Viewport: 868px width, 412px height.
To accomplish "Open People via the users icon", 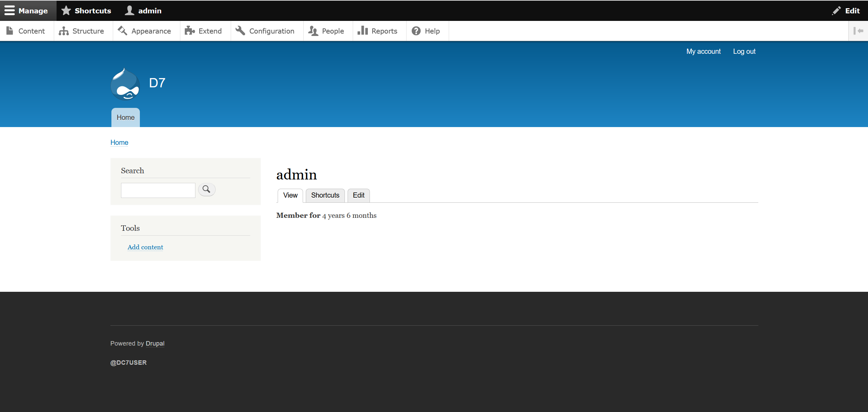I will click(x=313, y=31).
